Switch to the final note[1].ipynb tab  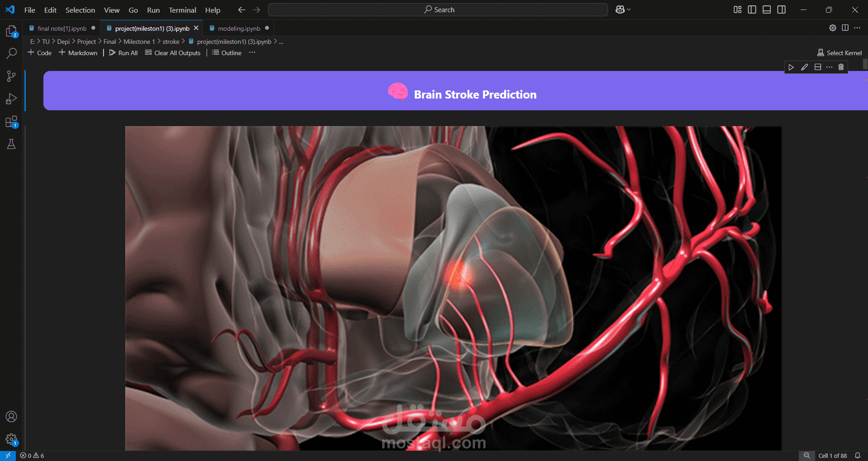tap(62, 28)
